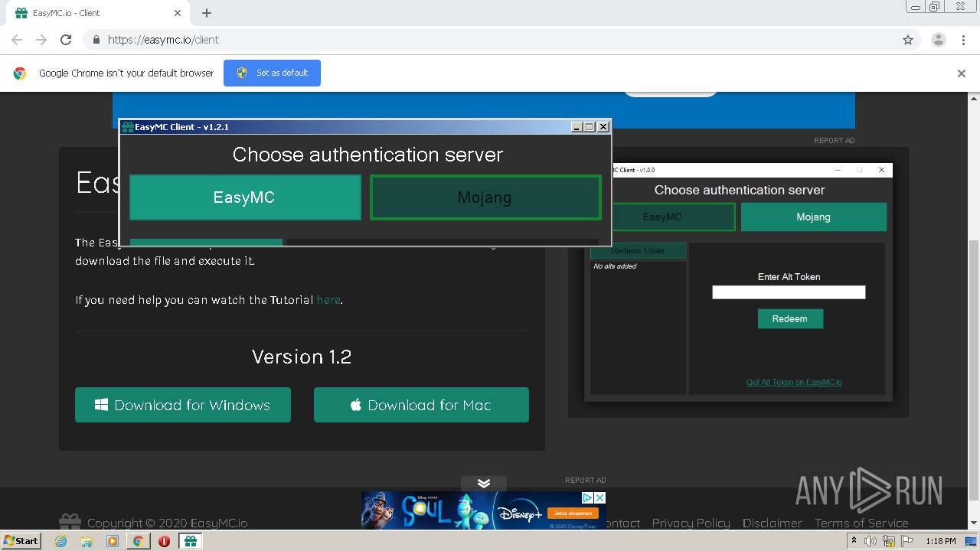Collapse bottom ad with double chevron

tap(484, 484)
